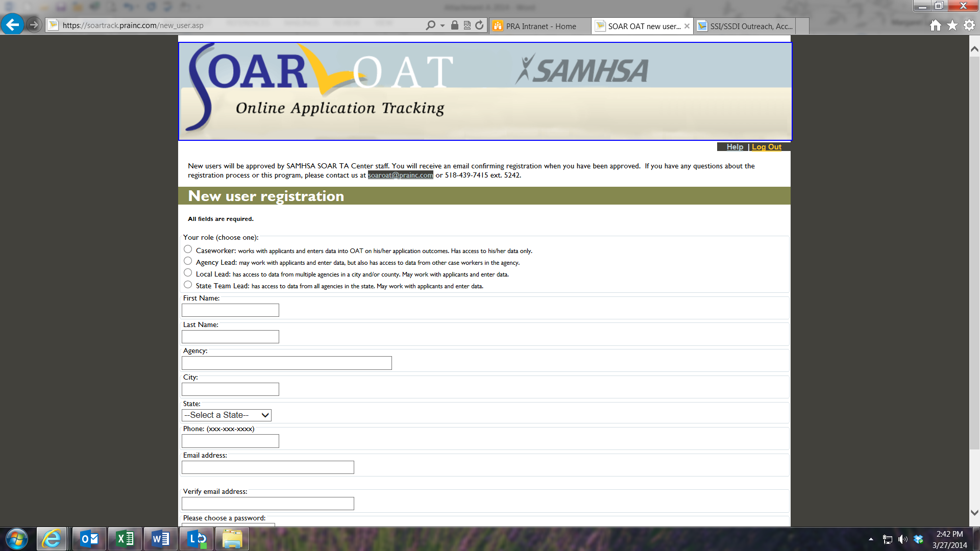980x551 pixels.
Task: Click the volume speaker tray icon
Action: (x=902, y=539)
